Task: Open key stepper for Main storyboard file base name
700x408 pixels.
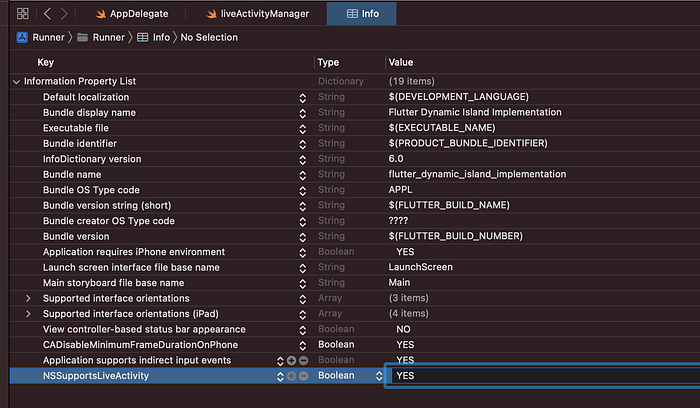Action: (303, 283)
